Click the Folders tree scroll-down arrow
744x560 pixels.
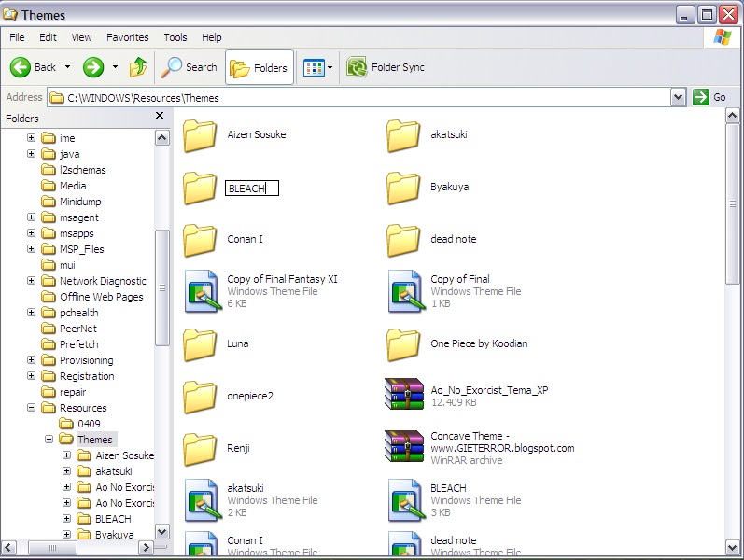pyautogui.click(x=161, y=531)
